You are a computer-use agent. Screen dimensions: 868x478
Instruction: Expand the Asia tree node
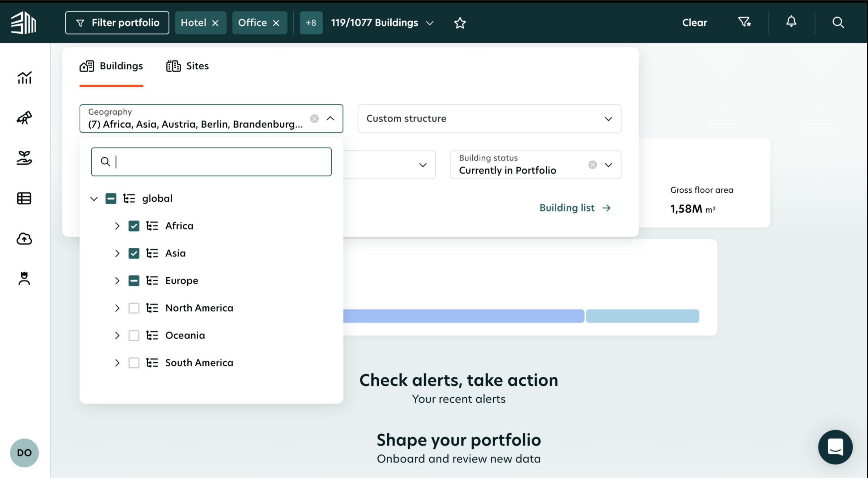tap(117, 253)
